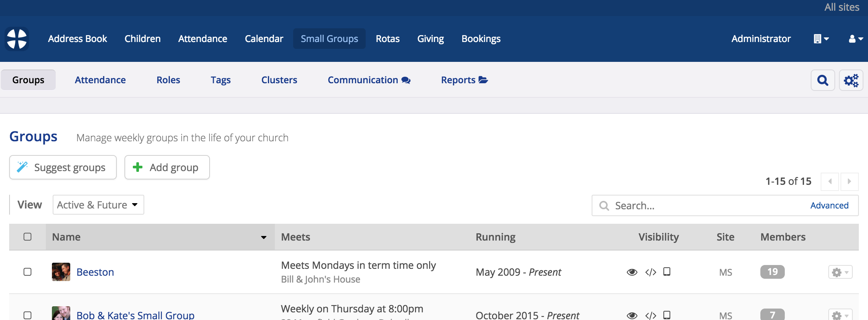Click the green plus Add group icon

[x=137, y=167]
